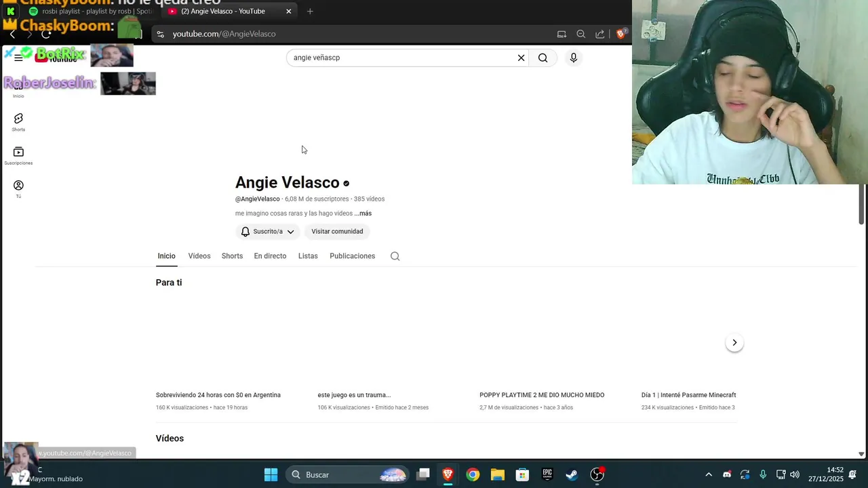Clear the search box with the X
Viewport: 868px width, 488px height.
521,58
